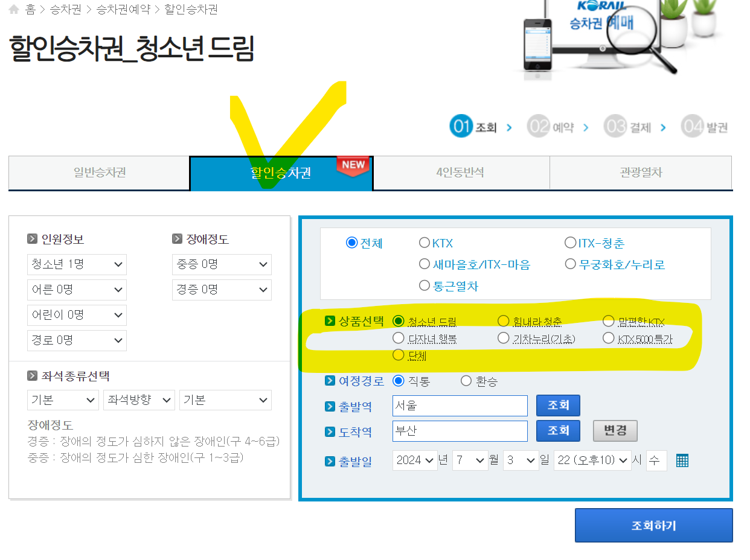
Task: Open the departure year dropdown
Action: (414, 460)
